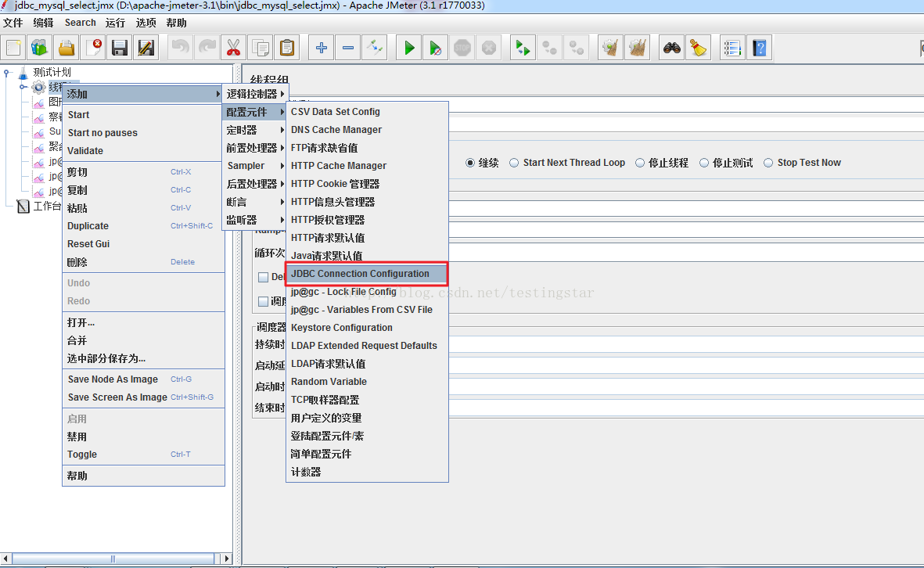This screenshot has width=924, height=568.
Task: Select the 继续 radio button
Action: pos(470,163)
